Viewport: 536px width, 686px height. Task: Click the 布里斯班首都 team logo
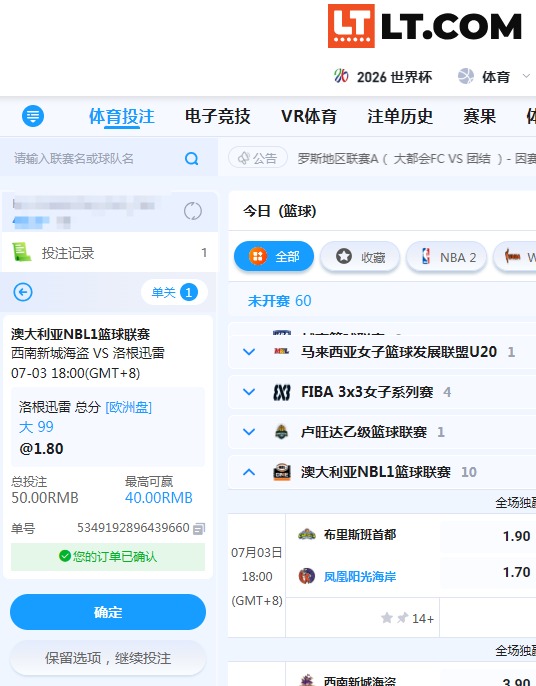pyautogui.click(x=307, y=534)
